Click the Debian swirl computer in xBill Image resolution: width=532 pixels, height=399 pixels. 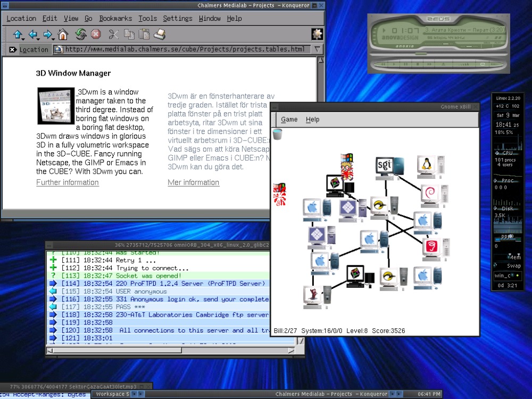(434, 196)
